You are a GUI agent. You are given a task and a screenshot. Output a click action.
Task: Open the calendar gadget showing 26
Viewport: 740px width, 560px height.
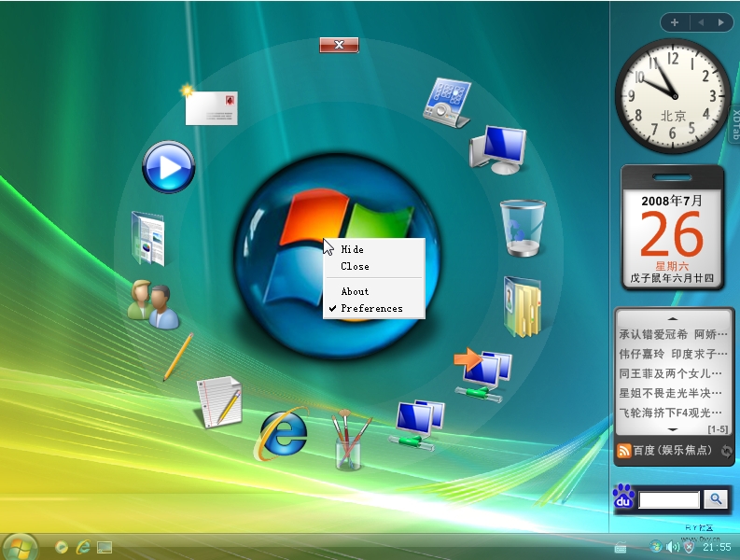(x=672, y=228)
